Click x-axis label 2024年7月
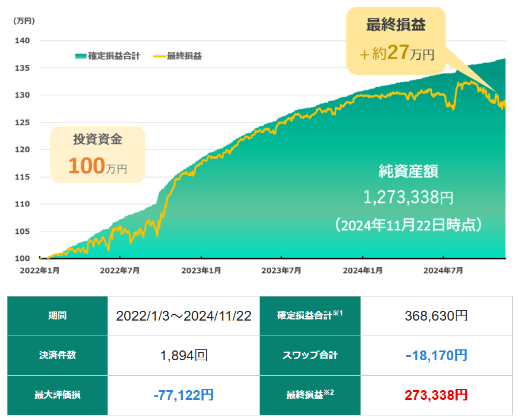Image resolution: width=518 pixels, height=420 pixels. (443, 271)
